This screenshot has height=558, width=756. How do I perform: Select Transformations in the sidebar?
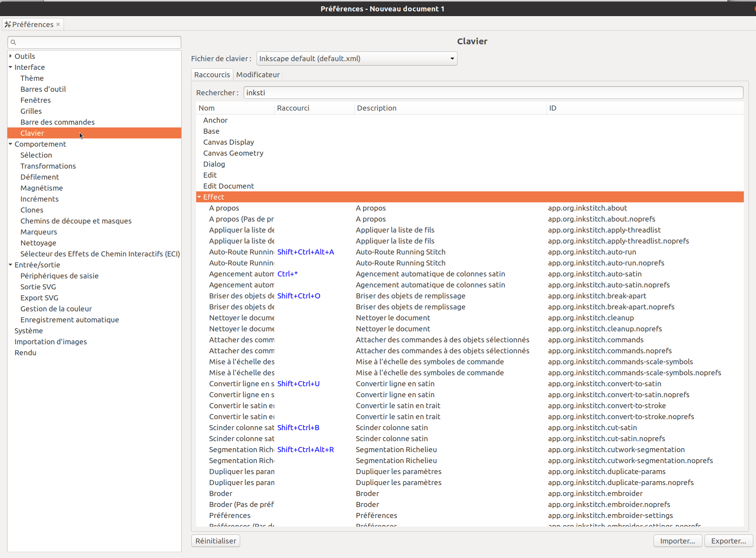point(48,166)
